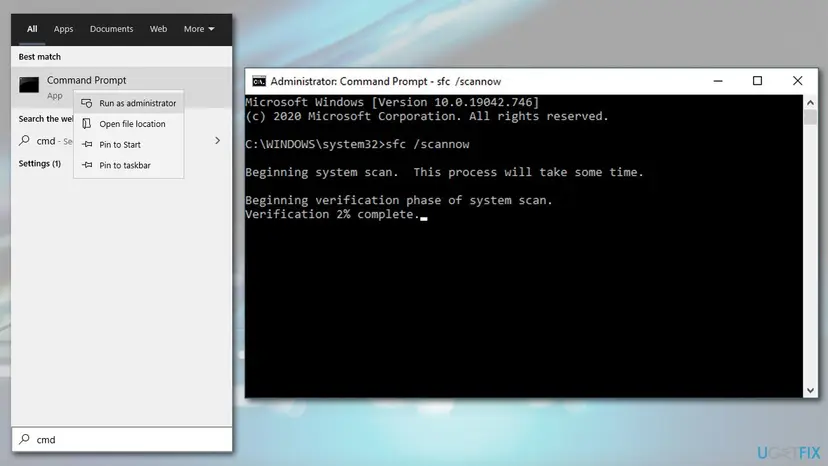Switch to the Web search tab
Viewport: 828px width, 466px height.
tap(158, 29)
